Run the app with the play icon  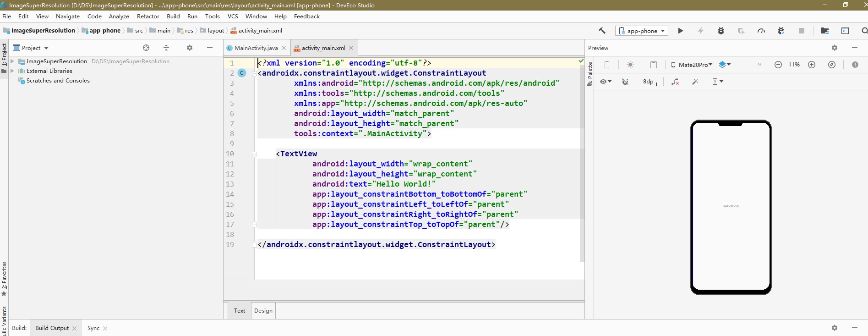point(681,31)
